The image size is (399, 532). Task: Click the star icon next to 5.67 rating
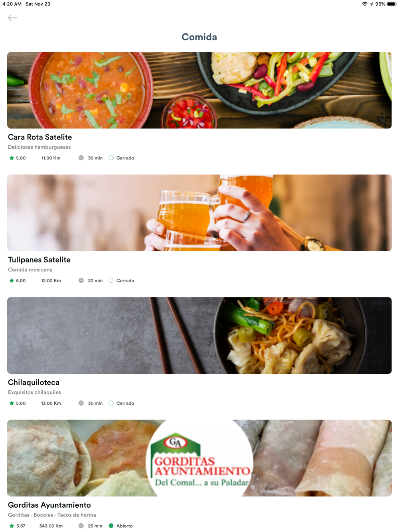(x=12, y=526)
